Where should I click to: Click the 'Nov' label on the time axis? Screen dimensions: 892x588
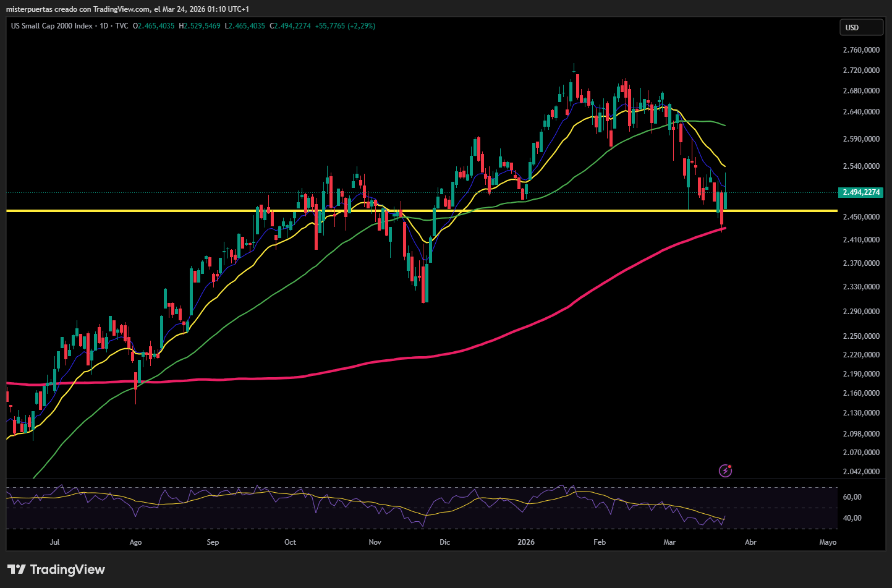375,542
